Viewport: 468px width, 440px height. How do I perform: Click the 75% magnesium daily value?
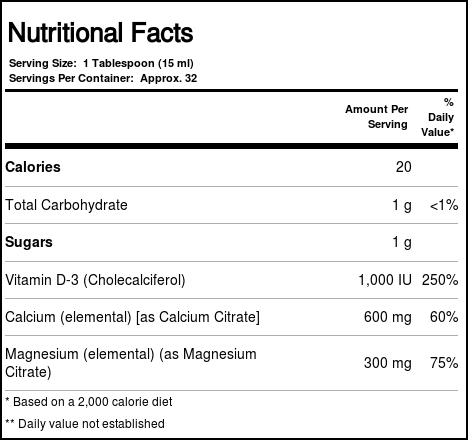[444, 363]
